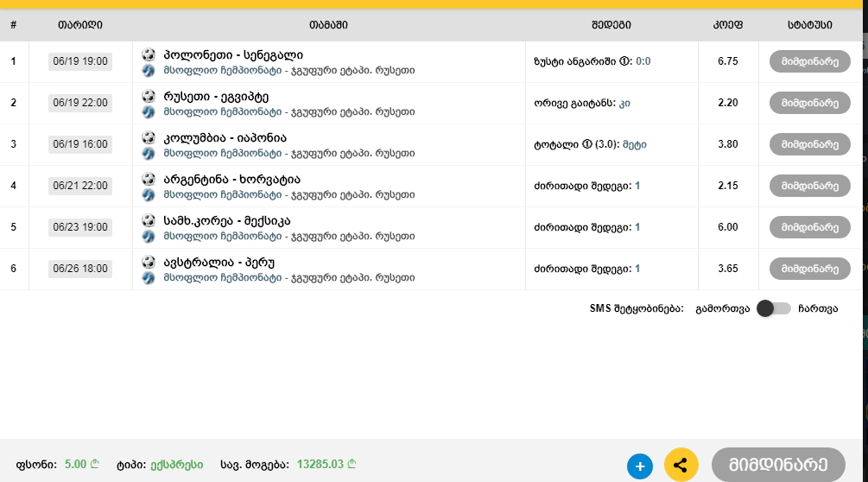
Task: Click the 5.00 stake amount
Action: tap(82, 464)
